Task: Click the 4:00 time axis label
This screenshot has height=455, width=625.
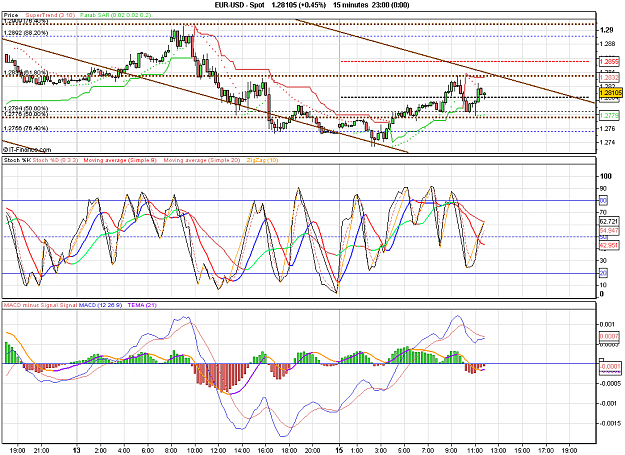Action: [x=124, y=451]
